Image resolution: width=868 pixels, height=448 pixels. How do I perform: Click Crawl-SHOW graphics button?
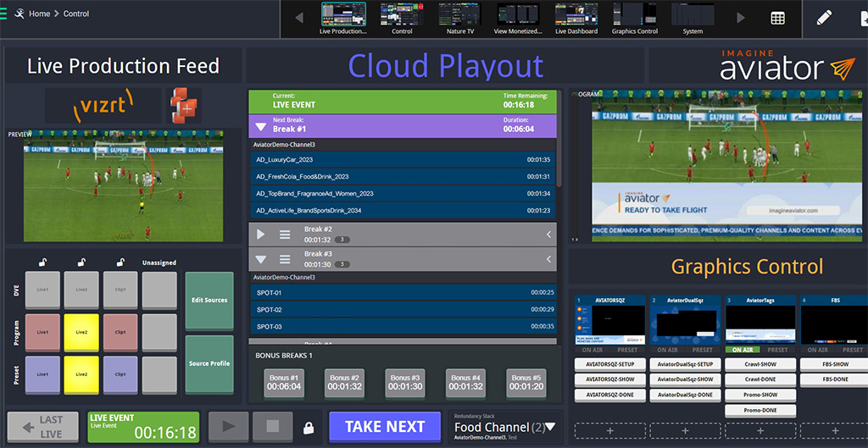tap(760, 364)
